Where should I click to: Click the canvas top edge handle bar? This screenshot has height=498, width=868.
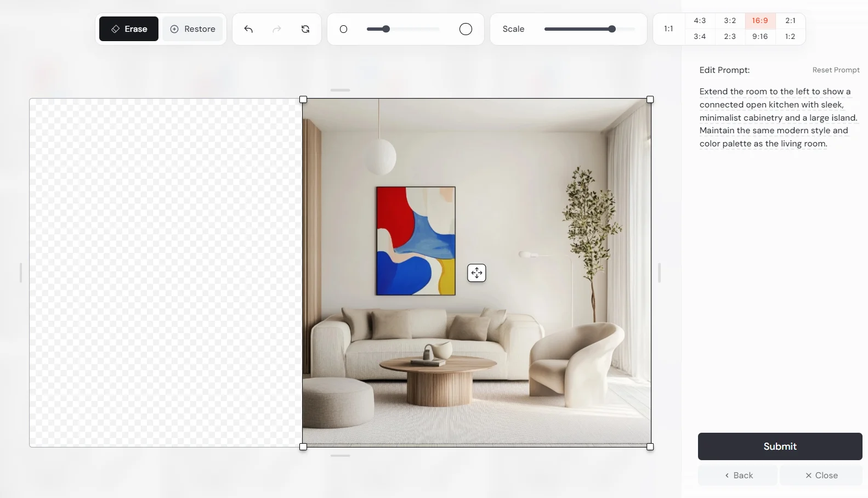pyautogui.click(x=340, y=90)
